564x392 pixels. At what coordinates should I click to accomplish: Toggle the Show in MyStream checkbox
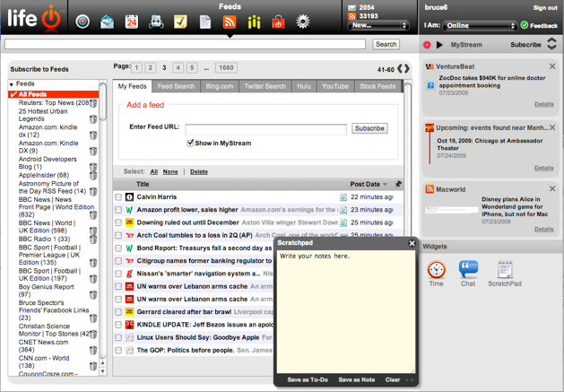tap(190, 143)
